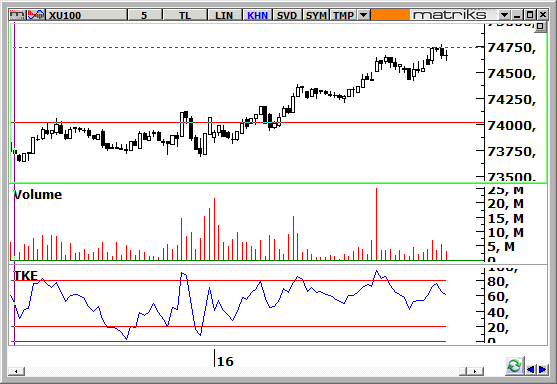557x384 pixels.
Task: Open dropdown arrow next to TMP
Action: coord(363,15)
